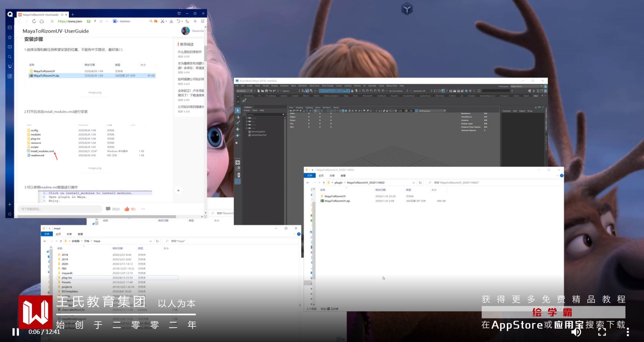Open 文件 tab in MayaToRizomUV explorer window
Screen dimensions: 644x342
(310, 176)
